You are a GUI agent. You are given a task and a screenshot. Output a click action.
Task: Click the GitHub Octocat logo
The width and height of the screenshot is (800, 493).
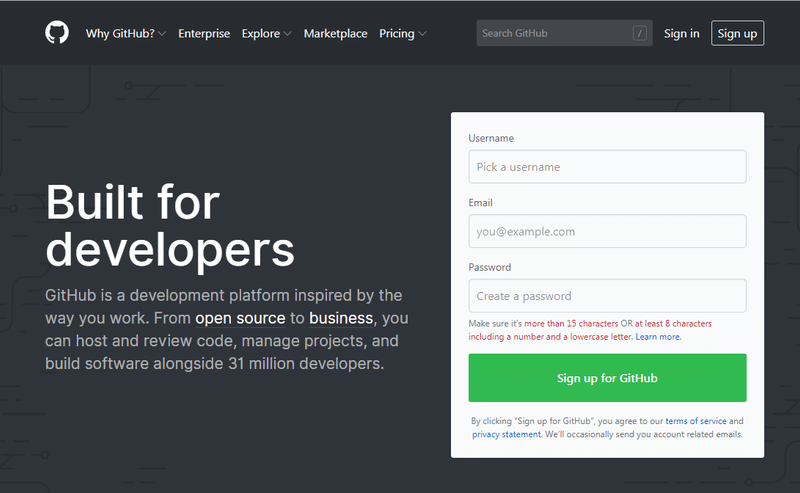pyautogui.click(x=57, y=33)
